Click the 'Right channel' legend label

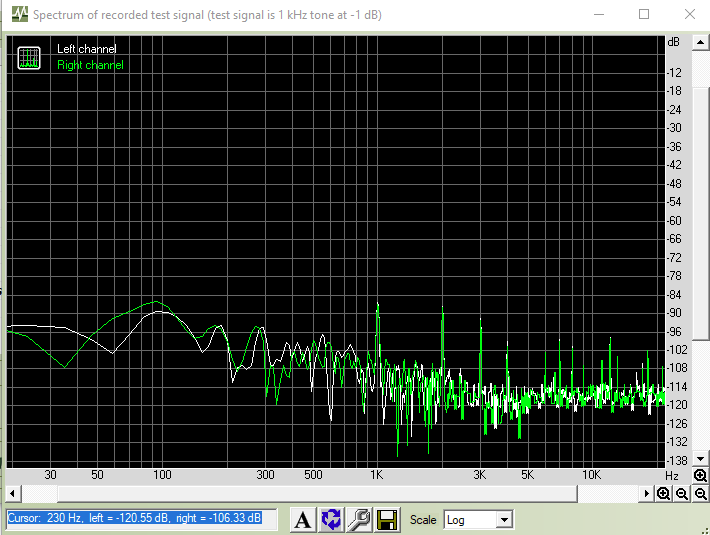90,65
